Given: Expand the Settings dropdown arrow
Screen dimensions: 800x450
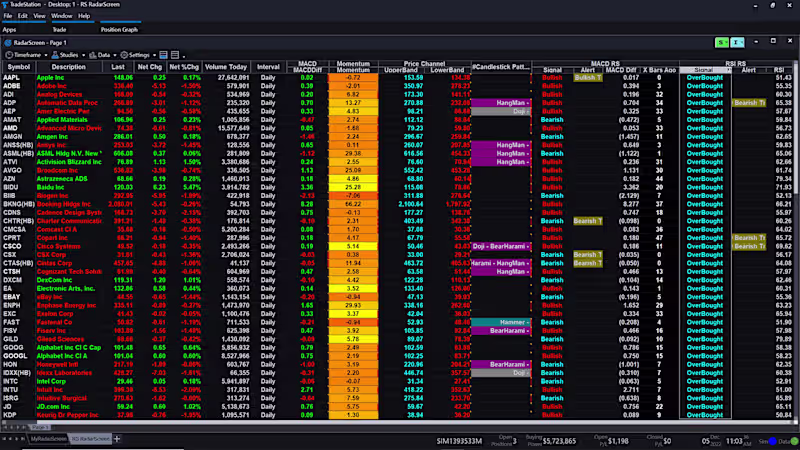Looking at the screenshot, I should (x=154, y=55).
